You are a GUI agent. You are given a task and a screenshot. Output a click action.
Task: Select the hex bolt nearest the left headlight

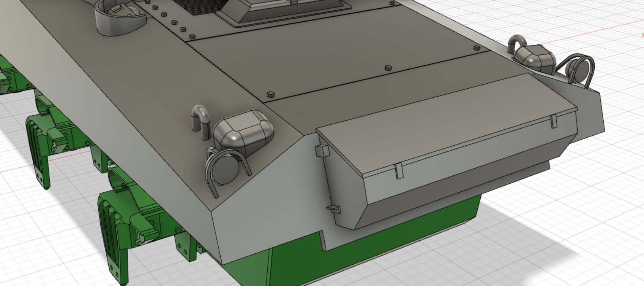[270, 94]
